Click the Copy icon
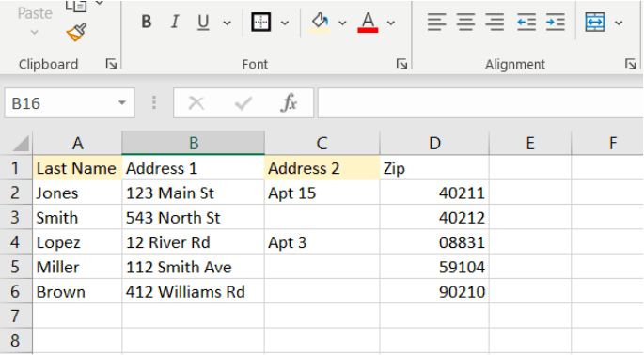The width and height of the screenshot is (644, 355). (76, 6)
